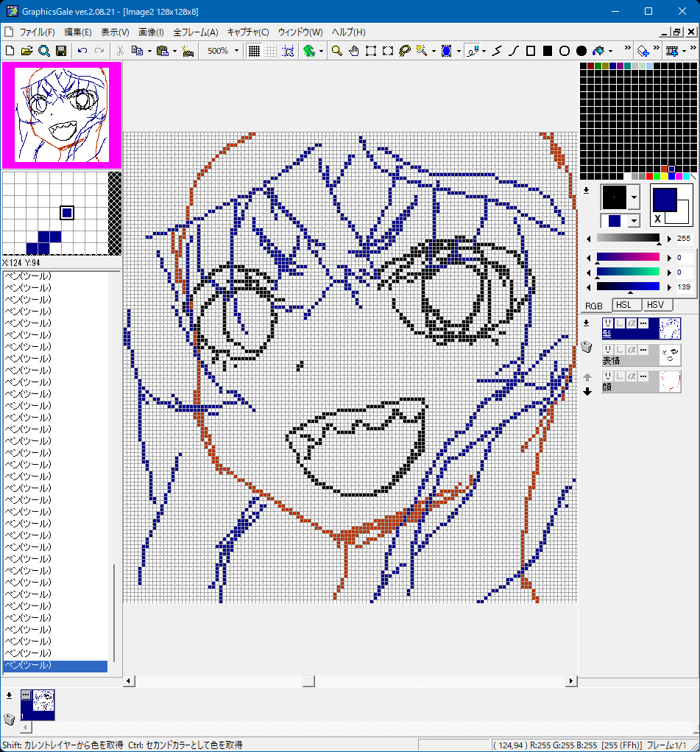Viewport: 700px width, 752px height.
Task: Open the Pen tool options dropdown
Action: coord(484,51)
